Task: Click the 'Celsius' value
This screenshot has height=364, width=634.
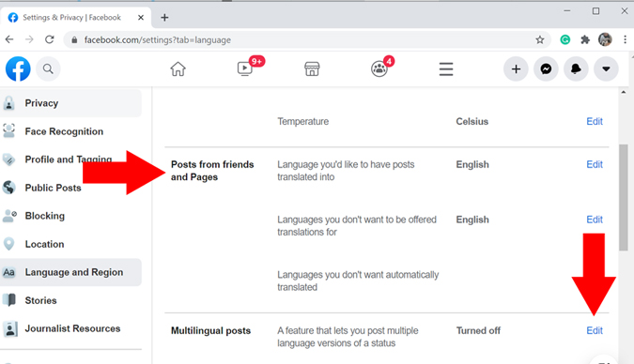Action: (472, 121)
